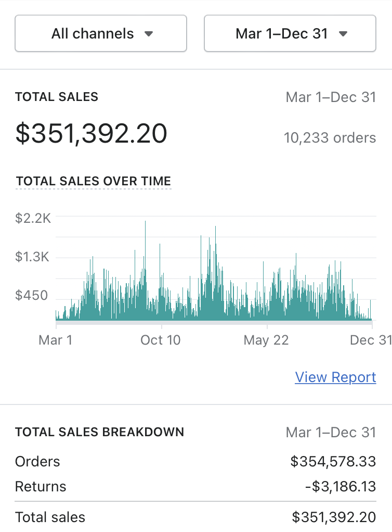Click the TOTAL SALES OVER TIME dotted heading

coord(94,181)
